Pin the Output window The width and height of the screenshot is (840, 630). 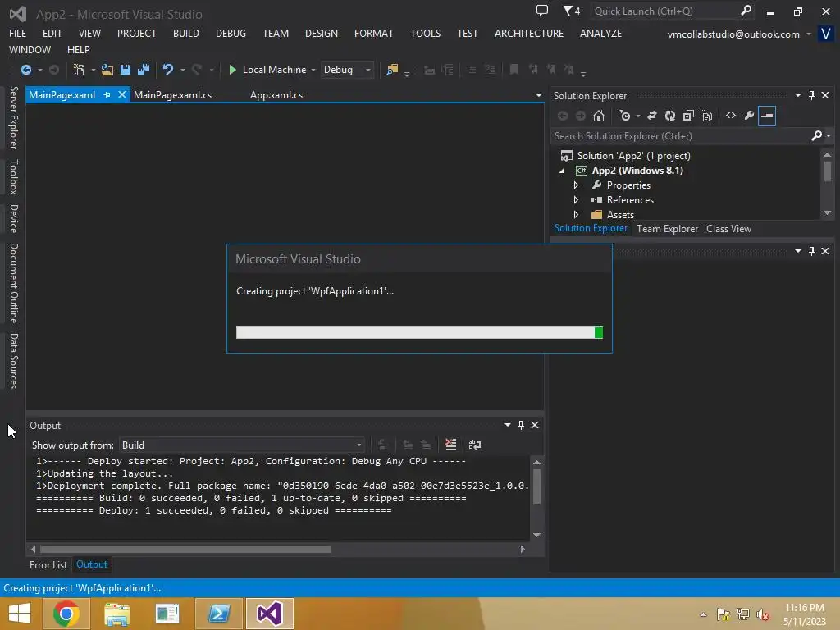(x=521, y=425)
